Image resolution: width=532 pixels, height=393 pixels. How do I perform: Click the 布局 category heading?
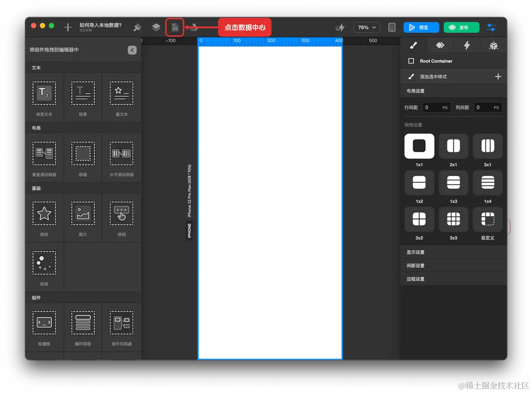point(36,128)
